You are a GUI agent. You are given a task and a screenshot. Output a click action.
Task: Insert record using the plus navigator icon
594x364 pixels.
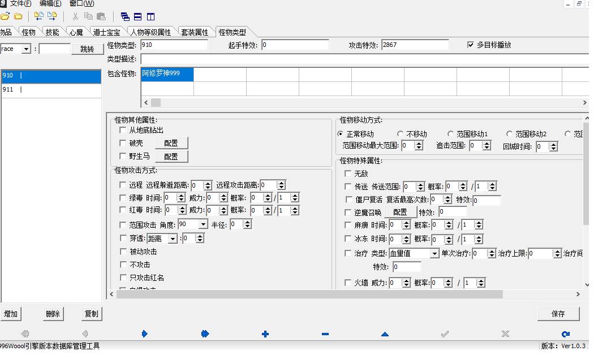tap(265, 334)
